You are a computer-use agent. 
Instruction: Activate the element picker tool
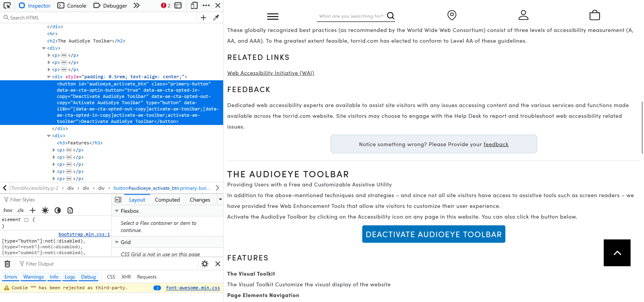(7, 5)
